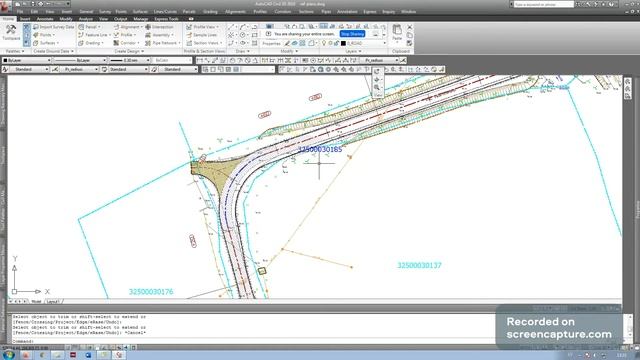Open the Parcel dropdown
The width and height of the screenshot is (640, 360).
[x=90, y=27]
